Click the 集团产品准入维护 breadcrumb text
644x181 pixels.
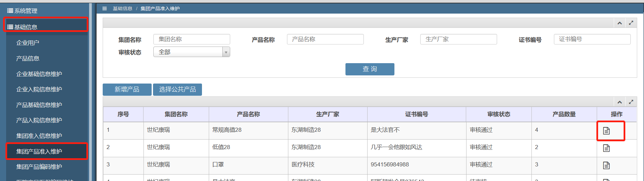(x=160, y=8)
